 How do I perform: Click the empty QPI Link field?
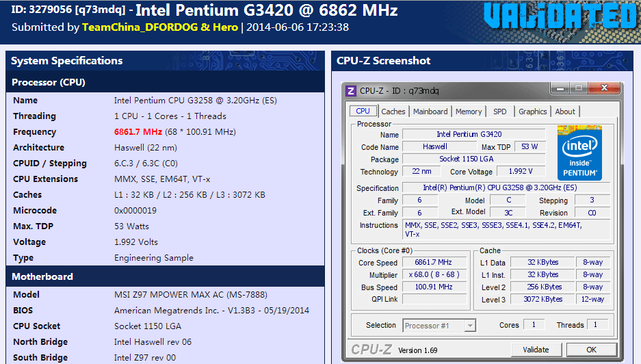[x=434, y=300]
